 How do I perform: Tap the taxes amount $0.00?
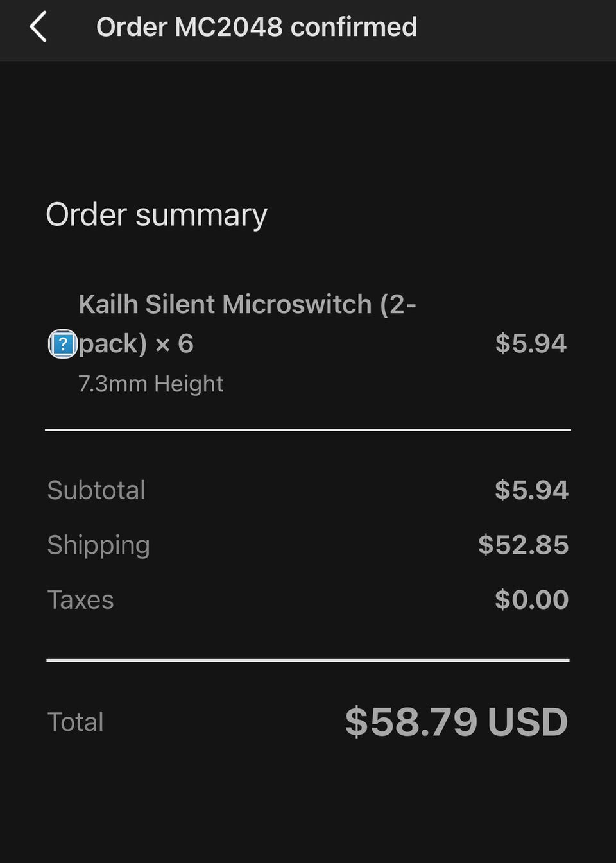point(531,600)
